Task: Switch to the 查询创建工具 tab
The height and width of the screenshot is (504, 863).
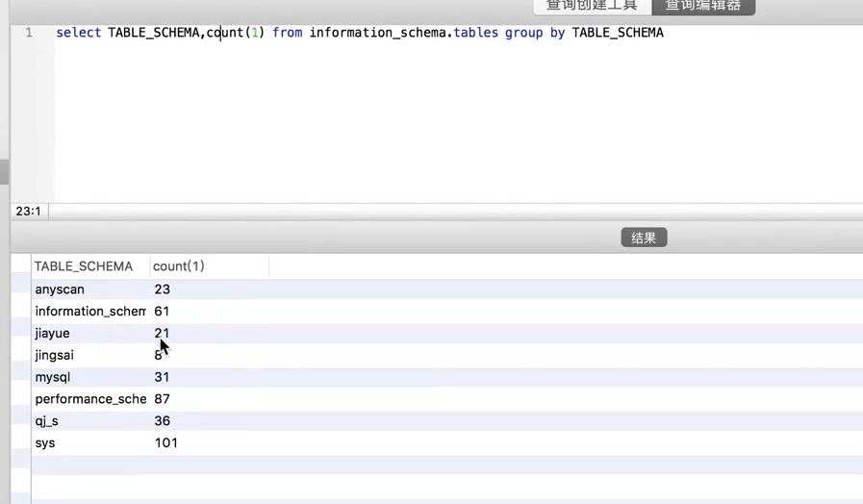Action: tap(593, 7)
